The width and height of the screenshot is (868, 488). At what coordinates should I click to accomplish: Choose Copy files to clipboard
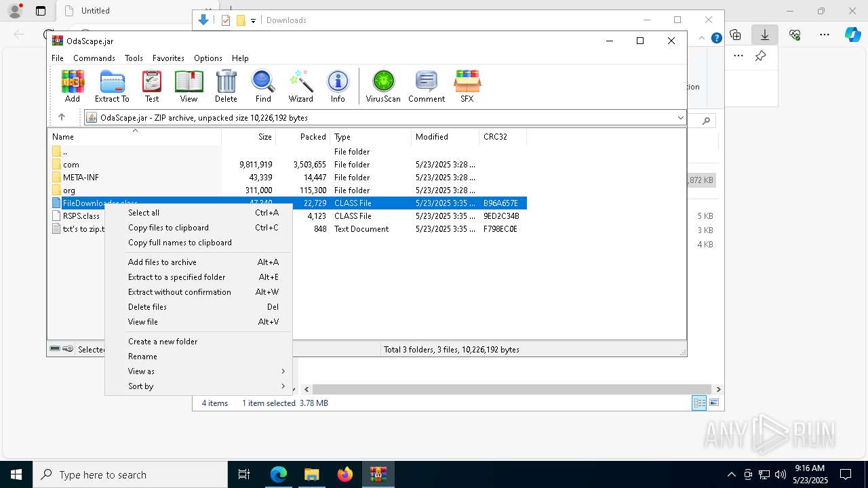[x=199, y=228]
